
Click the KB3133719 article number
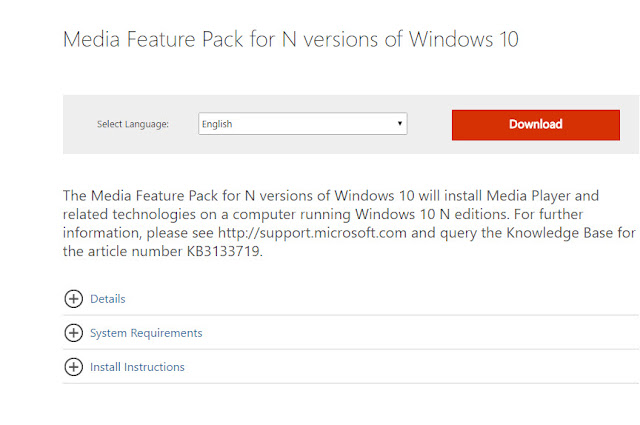point(223,251)
